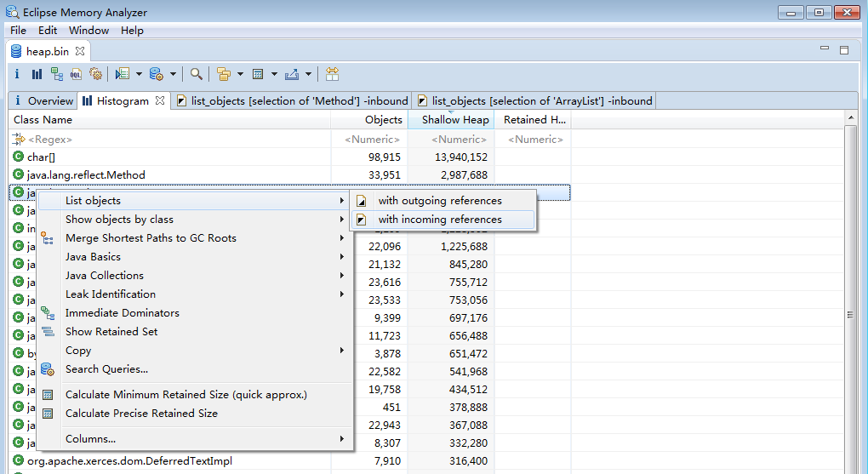Sort by the Shallow Heap column header
The width and height of the screenshot is (868, 474).
(455, 120)
